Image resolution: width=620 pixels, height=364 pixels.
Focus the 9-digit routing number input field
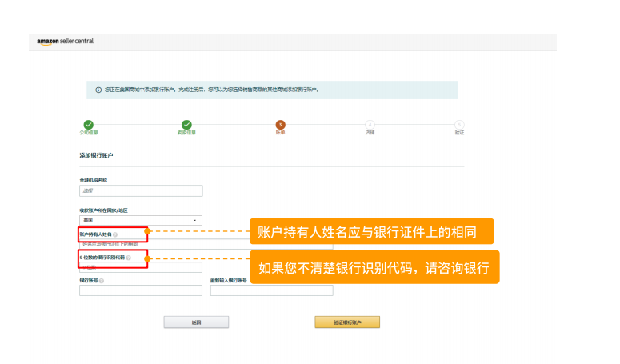[x=141, y=267]
